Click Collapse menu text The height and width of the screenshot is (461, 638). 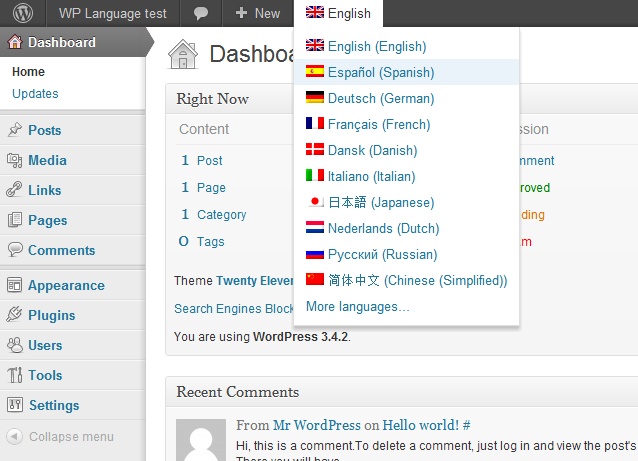[71, 437]
